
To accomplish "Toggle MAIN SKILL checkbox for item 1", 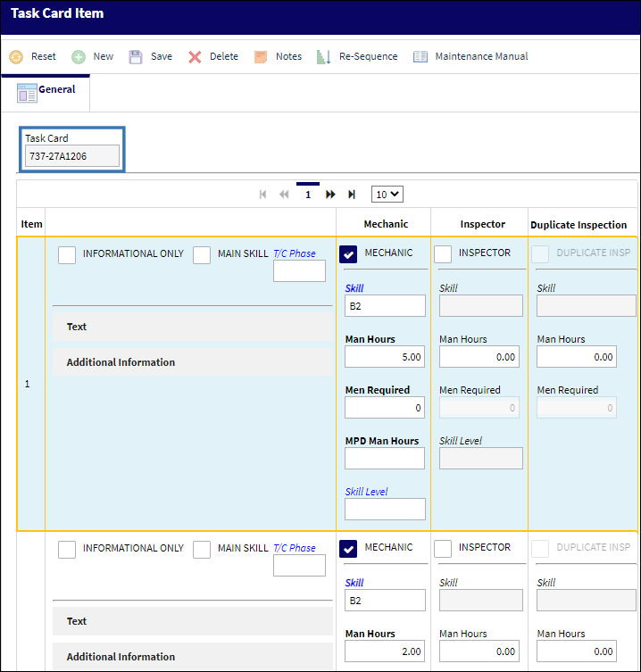I will pos(202,255).
